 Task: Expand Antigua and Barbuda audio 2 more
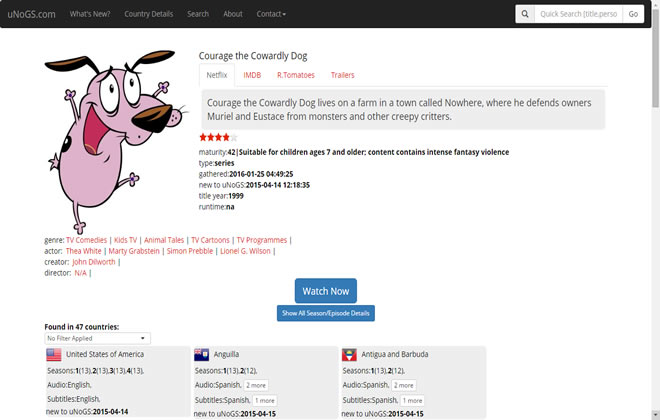(404, 385)
